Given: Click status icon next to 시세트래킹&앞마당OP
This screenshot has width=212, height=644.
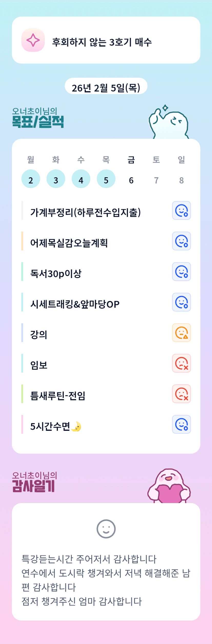Looking at the screenshot, I should click(181, 302).
